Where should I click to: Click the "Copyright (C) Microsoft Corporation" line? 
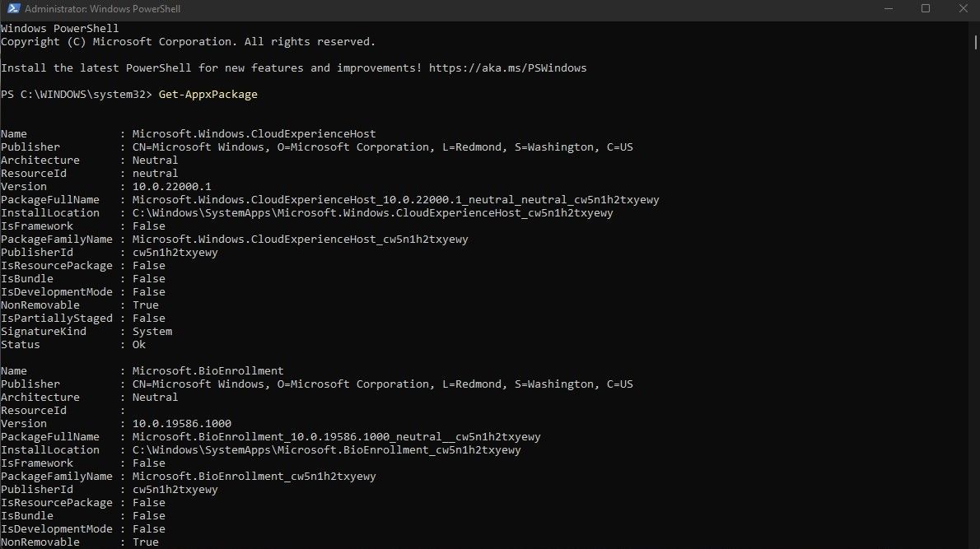point(188,41)
